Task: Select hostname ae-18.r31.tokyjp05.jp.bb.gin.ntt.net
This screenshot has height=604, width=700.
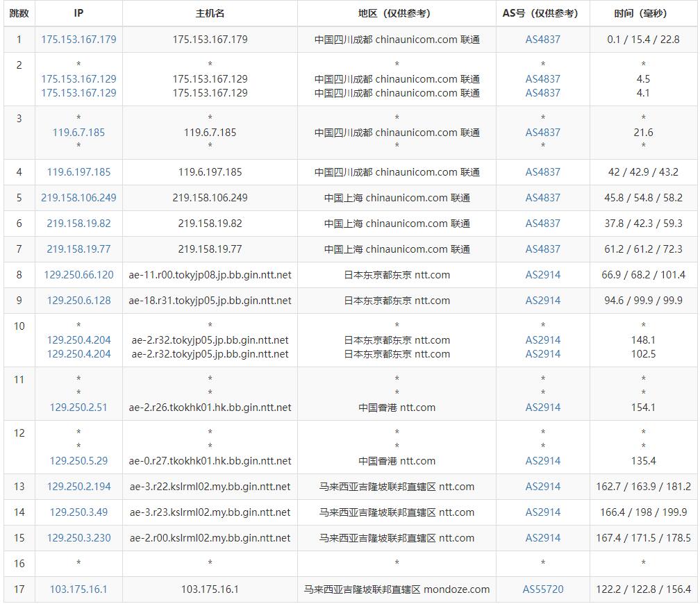Action: pyautogui.click(x=210, y=301)
